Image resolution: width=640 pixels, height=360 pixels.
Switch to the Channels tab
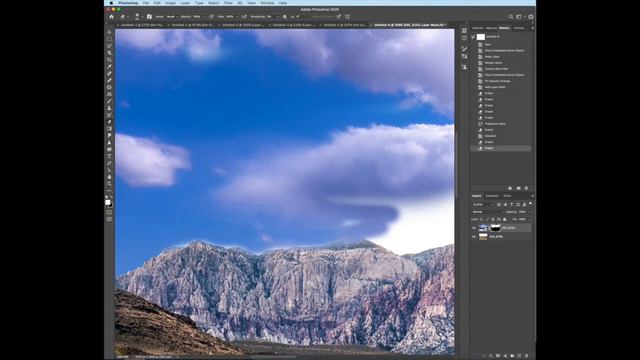click(x=492, y=196)
